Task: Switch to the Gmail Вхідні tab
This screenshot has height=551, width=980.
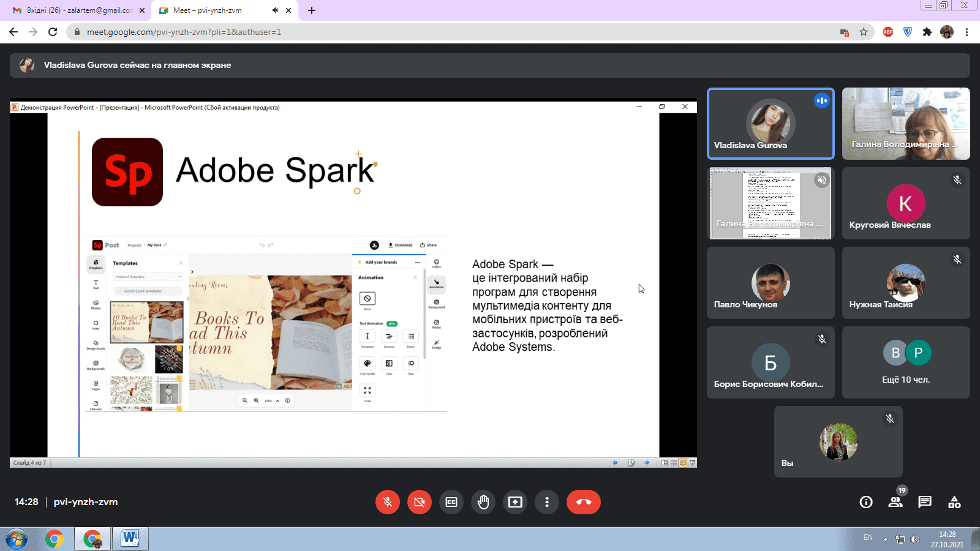Action: point(80,10)
